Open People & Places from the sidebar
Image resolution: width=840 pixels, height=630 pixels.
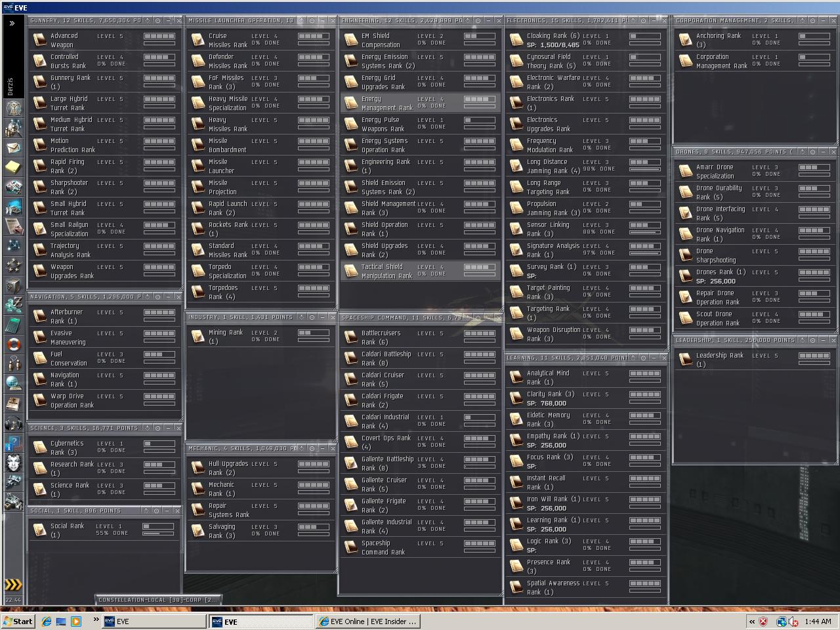pyautogui.click(x=14, y=127)
